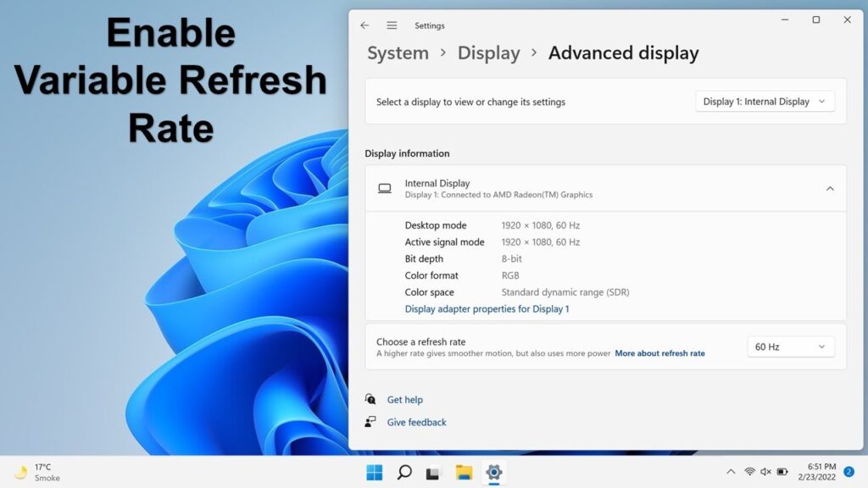Viewport: 868px width, 488px height.
Task: Open File Explorer from the taskbar
Action: click(463, 472)
